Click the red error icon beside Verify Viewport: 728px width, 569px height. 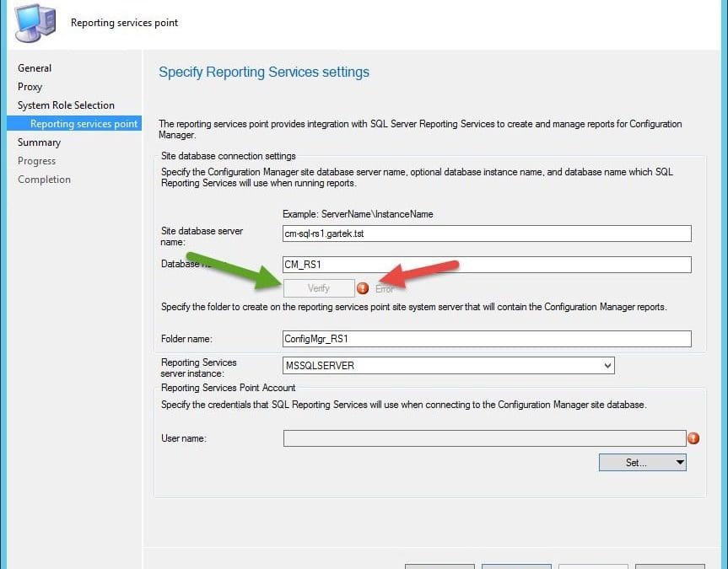point(363,288)
